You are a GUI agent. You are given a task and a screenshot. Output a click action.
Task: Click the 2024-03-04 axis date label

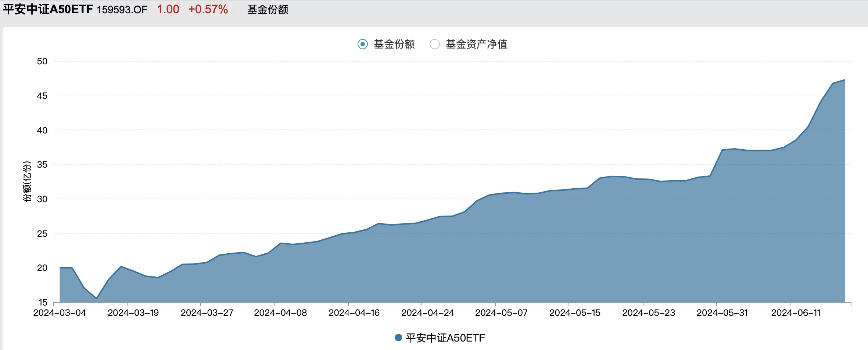coord(60,313)
